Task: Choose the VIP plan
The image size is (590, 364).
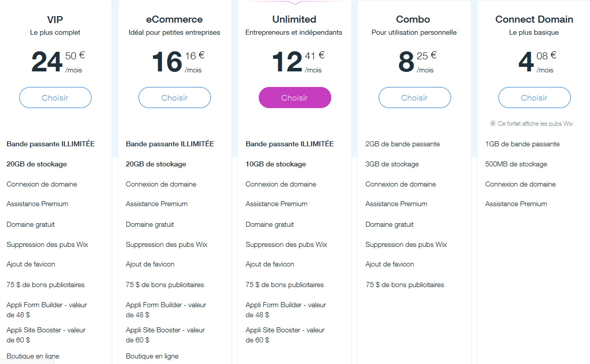Action: (x=55, y=98)
